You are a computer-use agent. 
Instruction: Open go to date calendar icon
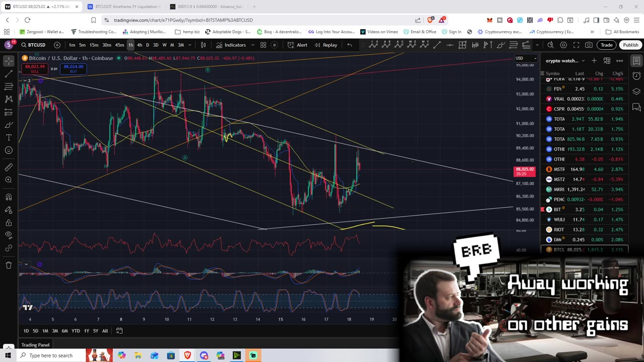tap(119, 331)
